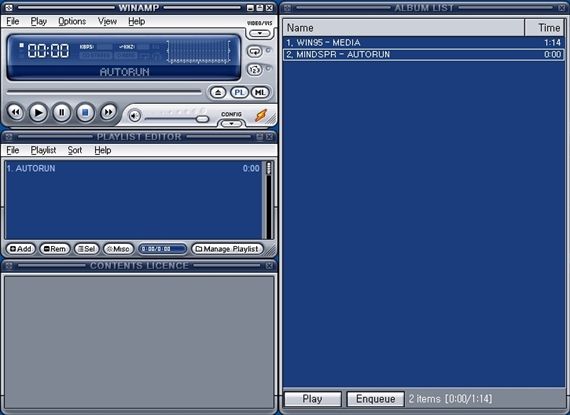Viewport: 570px width, 415px height.
Task: Sort Album List by Name column
Action: click(x=404, y=28)
